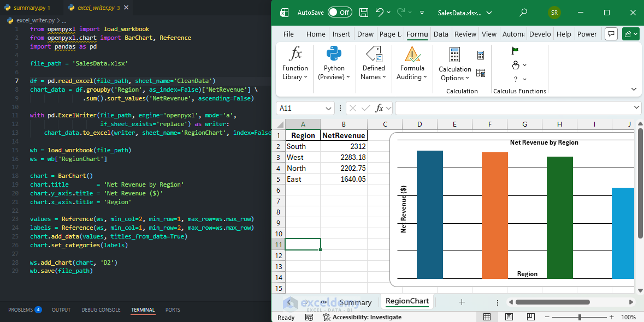The image size is (644, 322).
Task: Click the Name Box showing A11
Action: point(300,108)
